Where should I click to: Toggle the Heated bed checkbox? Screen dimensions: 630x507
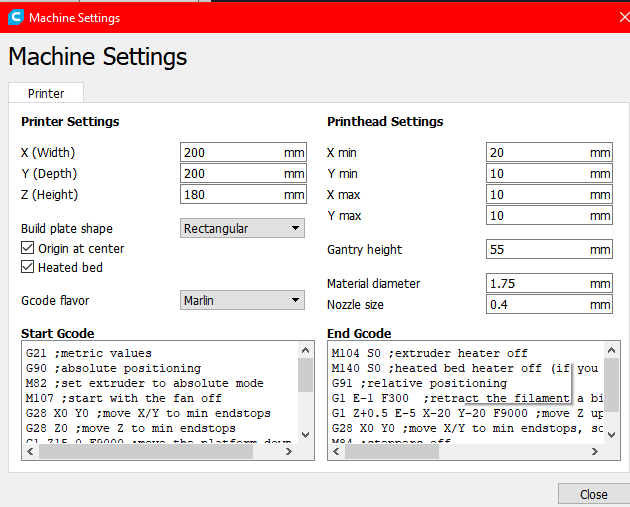28,267
